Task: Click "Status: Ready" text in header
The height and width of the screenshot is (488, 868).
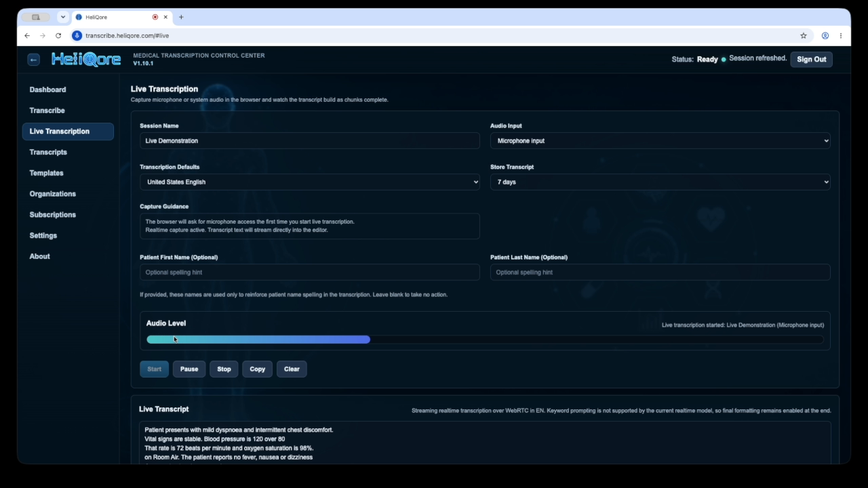Action: (x=694, y=60)
